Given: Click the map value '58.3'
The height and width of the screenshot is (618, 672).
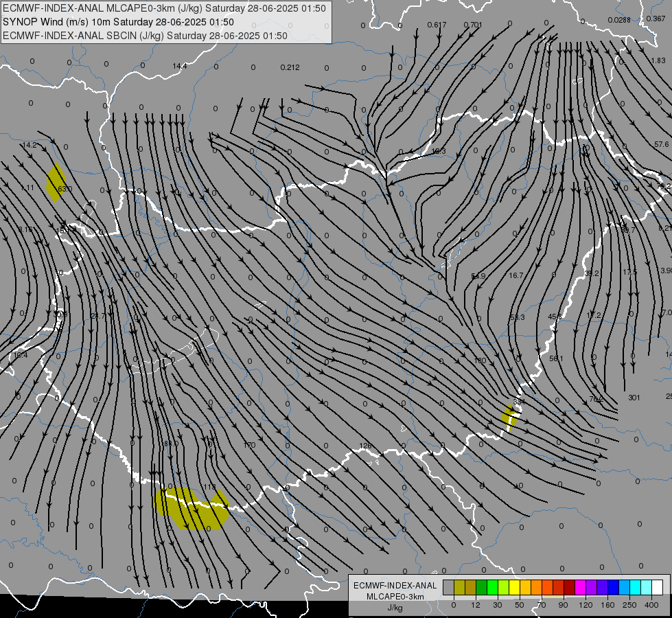Looking at the screenshot, I should pos(518,317).
